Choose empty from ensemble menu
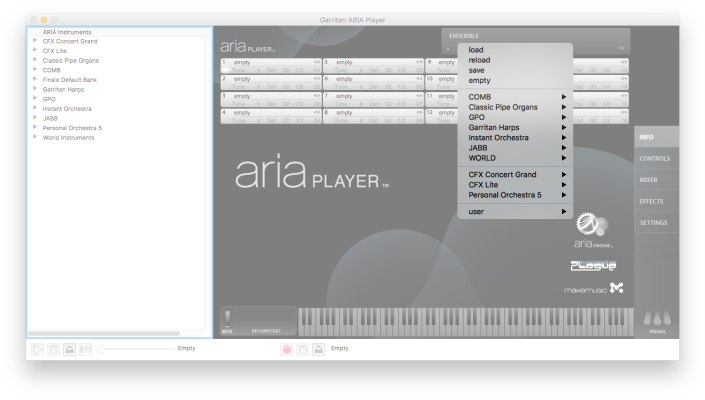 (515, 81)
